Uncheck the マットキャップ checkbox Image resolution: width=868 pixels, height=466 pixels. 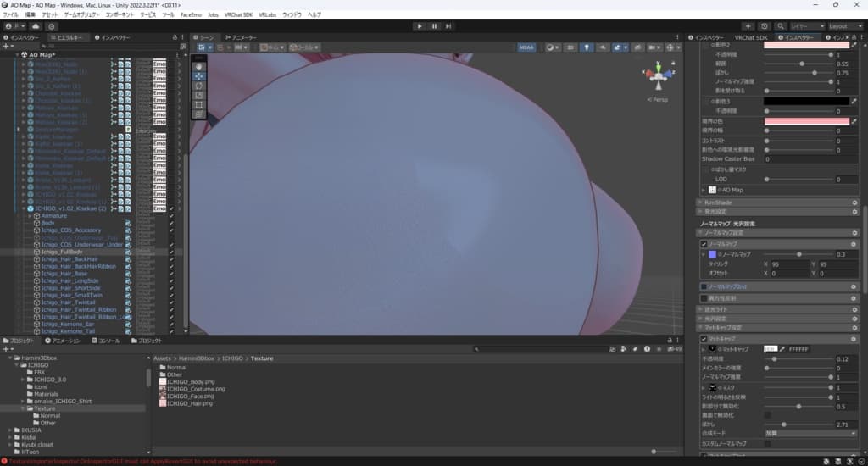point(704,339)
